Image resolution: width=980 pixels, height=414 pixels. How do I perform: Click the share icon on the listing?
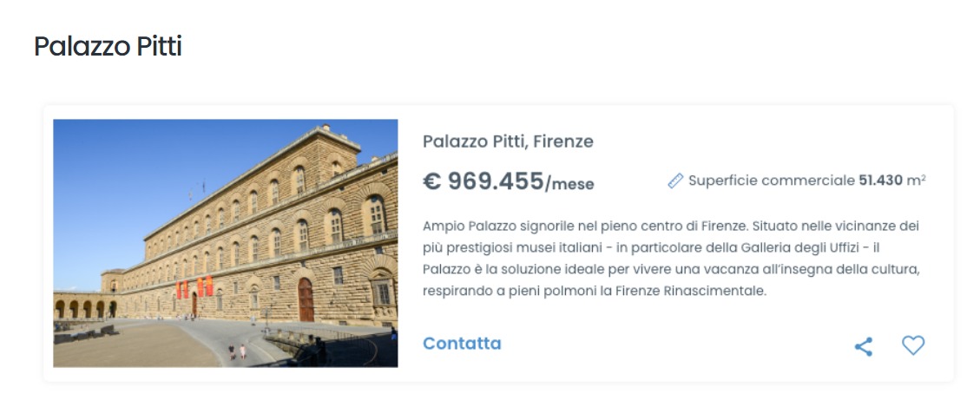click(x=863, y=347)
